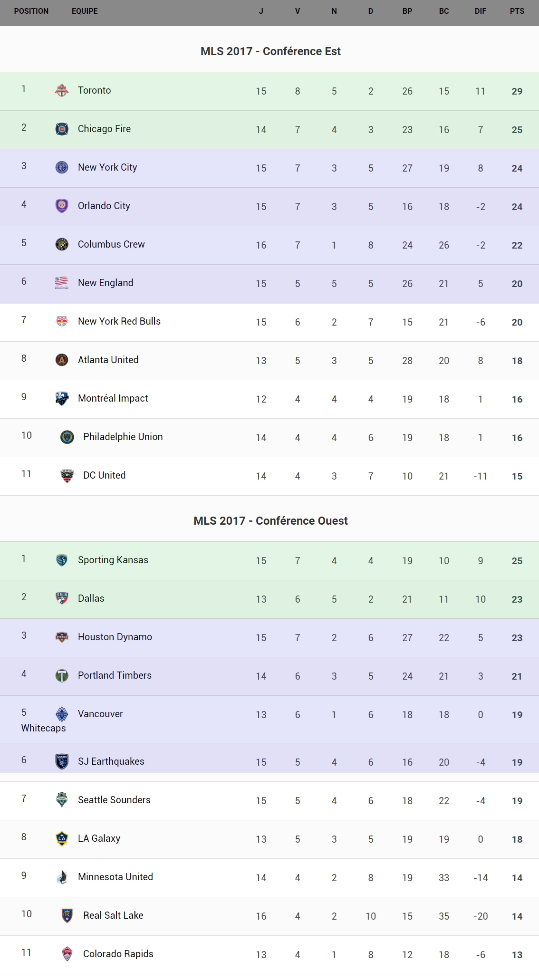Click the Portland Timbers logo
Screen dimensions: 539x980
point(62,675)
